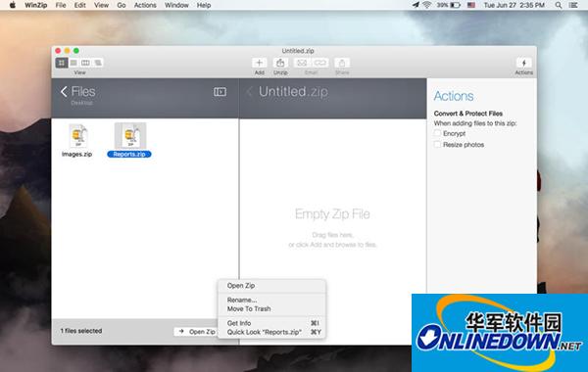Image resolution: width=588 pixels, height=372 pixels.
Task: Click the location services arrow icon
Action: 416,5
